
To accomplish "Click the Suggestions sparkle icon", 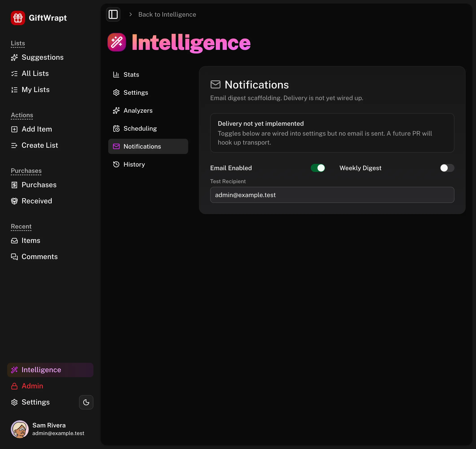I will (14, 57).
